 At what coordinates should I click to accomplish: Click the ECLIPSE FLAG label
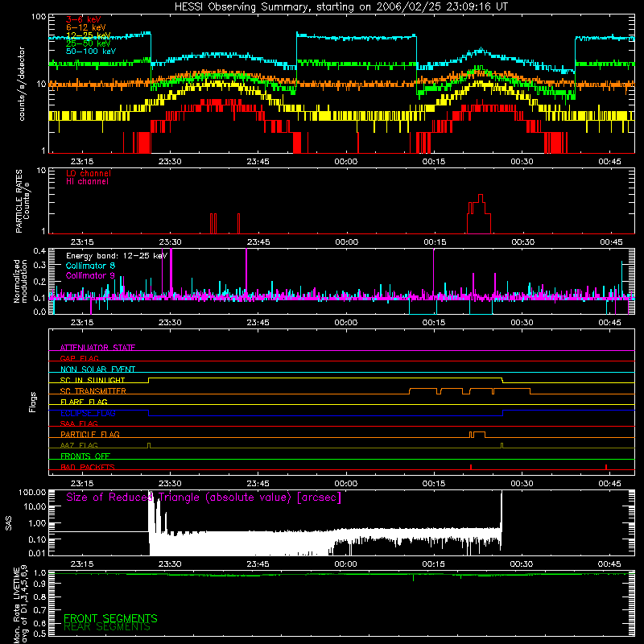pyautogui.click(x=88, y=413)
